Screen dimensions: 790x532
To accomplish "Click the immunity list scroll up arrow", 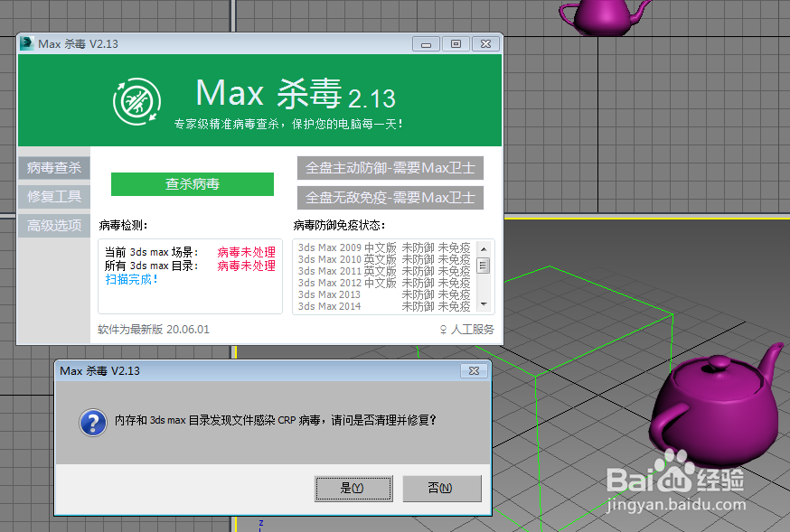I will 484,249.
